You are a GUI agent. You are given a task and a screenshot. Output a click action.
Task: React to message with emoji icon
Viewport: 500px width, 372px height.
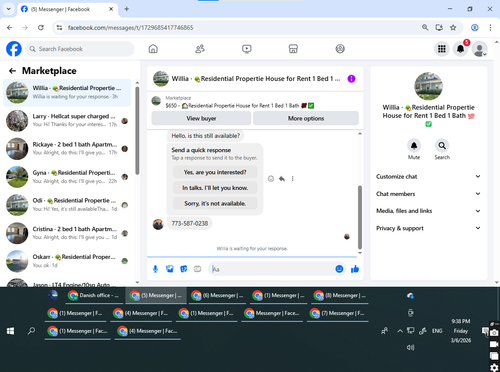pos(271,179)
